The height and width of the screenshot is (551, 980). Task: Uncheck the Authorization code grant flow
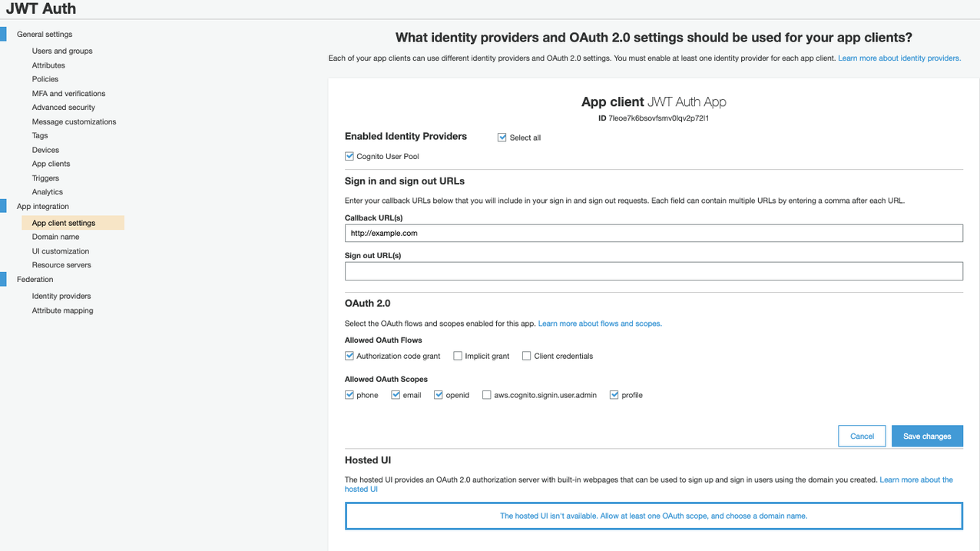(x=349, y=355)
